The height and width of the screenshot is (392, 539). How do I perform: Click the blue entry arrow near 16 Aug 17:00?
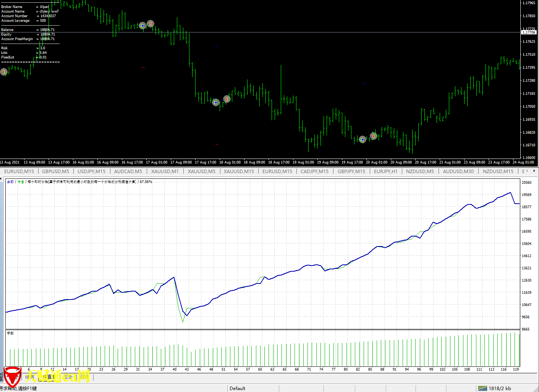(x=142, y=26)
